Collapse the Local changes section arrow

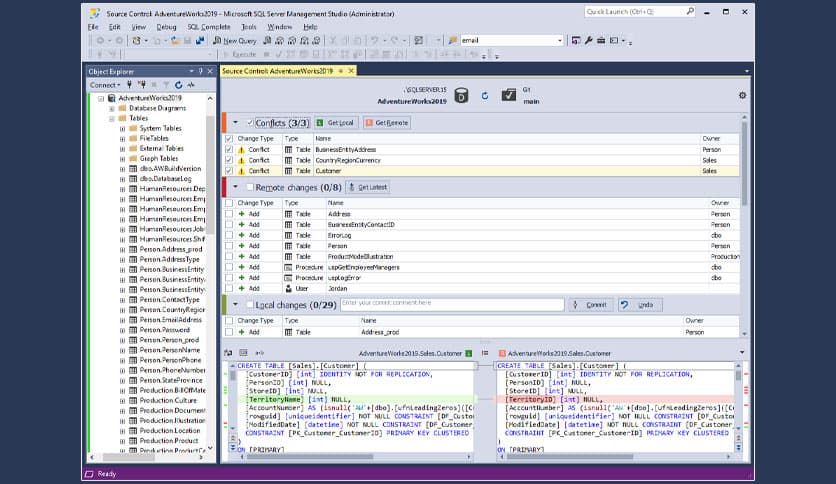236,304
